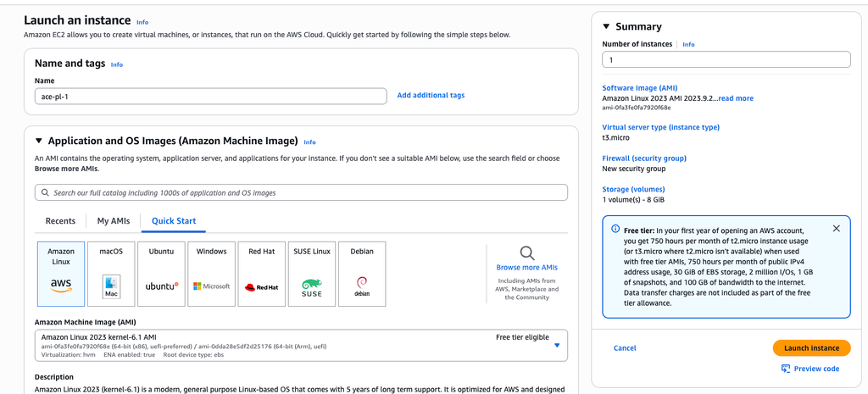This screenshot has height=394, width=868.
Task: Open the Preview code link
Action: pyautogui.click(x=816, y=369)
